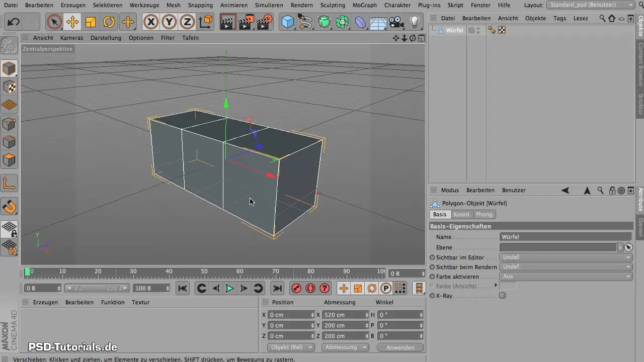Switch to Model mode
This screenshot has height=362, width=644.
(x=9, y=68)
